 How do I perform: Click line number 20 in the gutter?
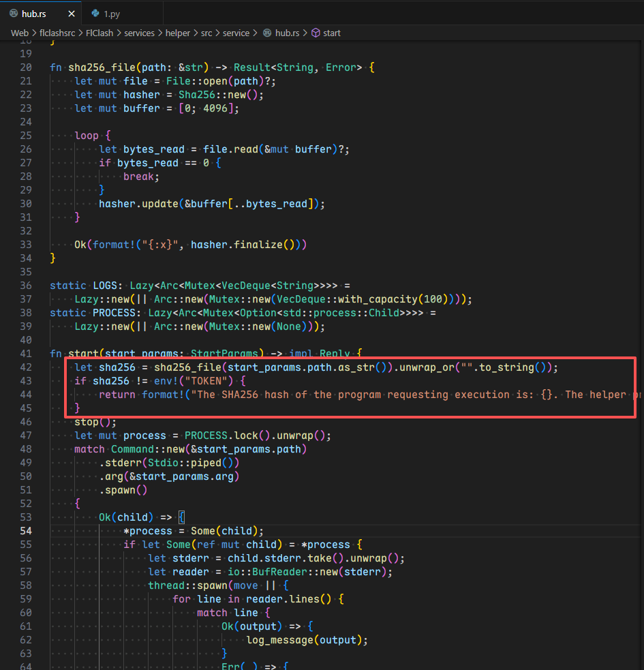[x=26, y=67]
